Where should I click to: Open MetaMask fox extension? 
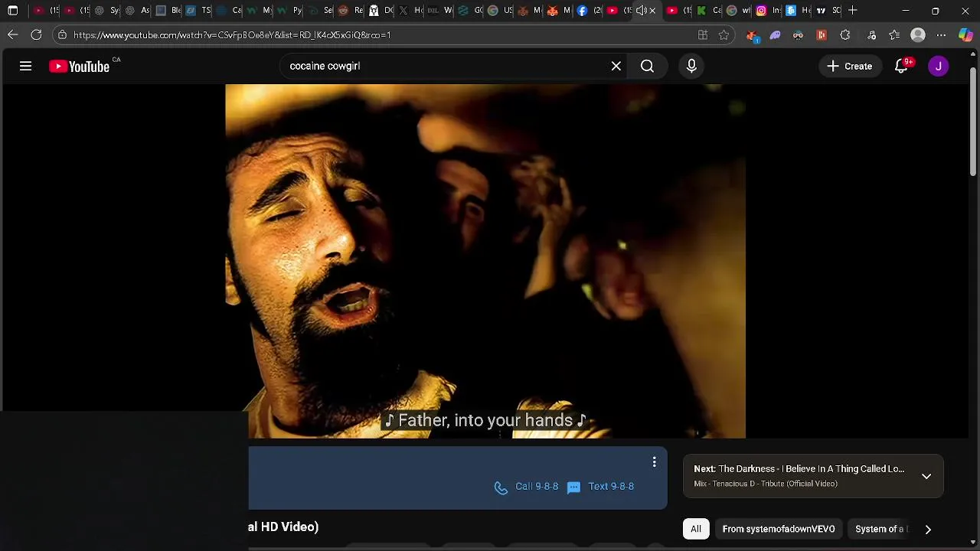point(752,35)
